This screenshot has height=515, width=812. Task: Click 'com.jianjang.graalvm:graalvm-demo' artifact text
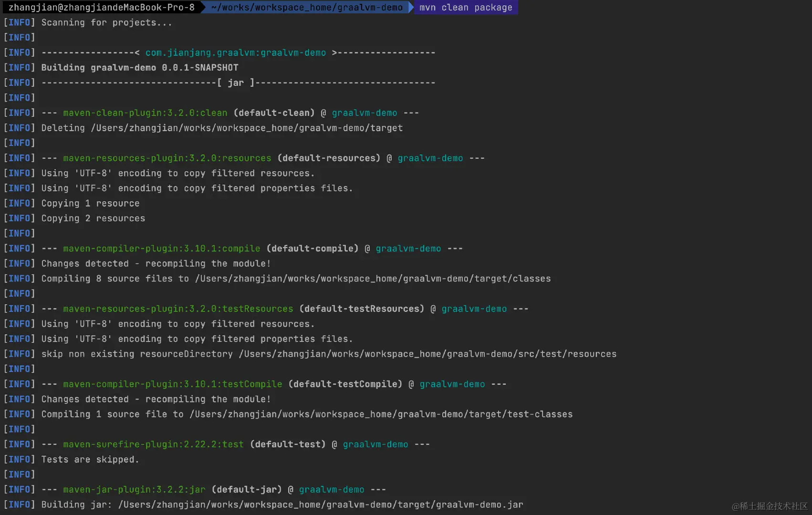pyautogui.click(x=236, y=52)
